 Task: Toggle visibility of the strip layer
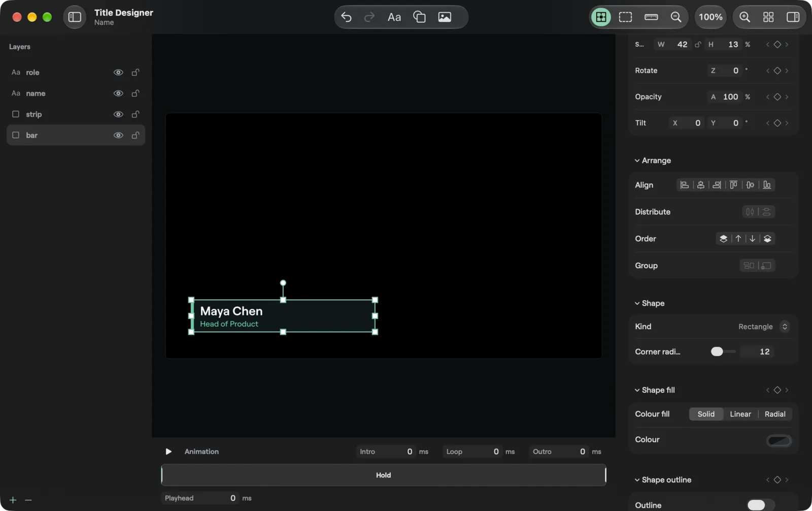click(x=118, y=114)
